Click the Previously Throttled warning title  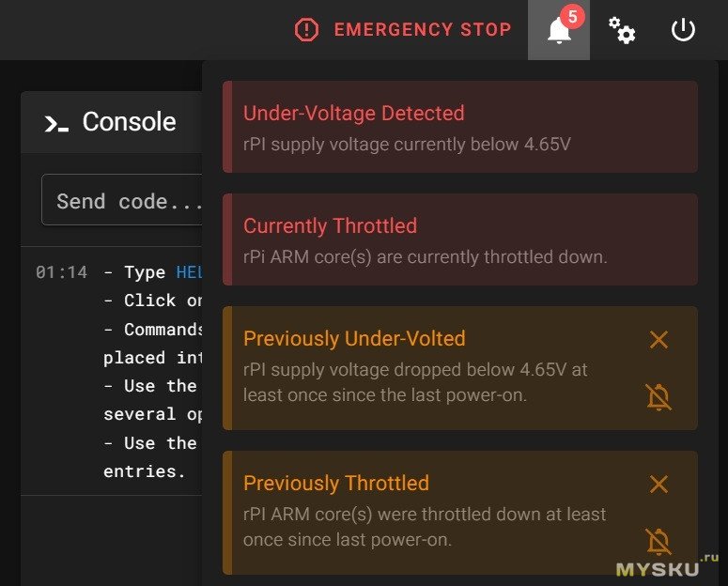335,484
